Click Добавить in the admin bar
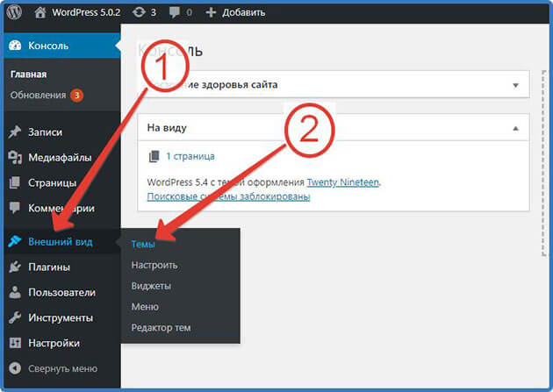Viewport: 553px width, 392px height. (x=244, y=12)
